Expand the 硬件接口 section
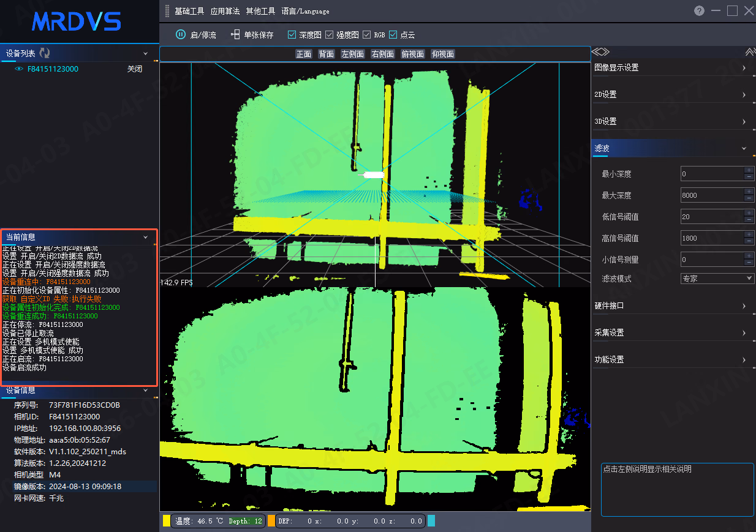The width and height of the screenshot is (756, 532). coord(671,305)
